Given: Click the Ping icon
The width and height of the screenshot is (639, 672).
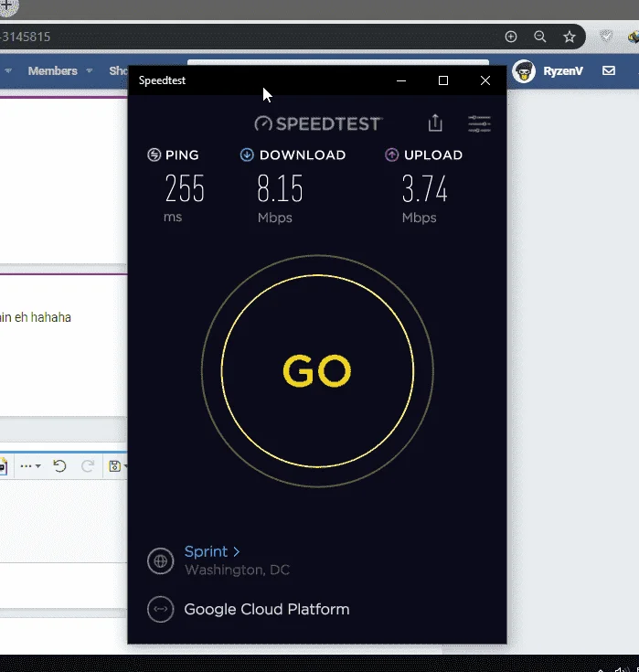Looking at the screenshot, I should pos(154,155).
